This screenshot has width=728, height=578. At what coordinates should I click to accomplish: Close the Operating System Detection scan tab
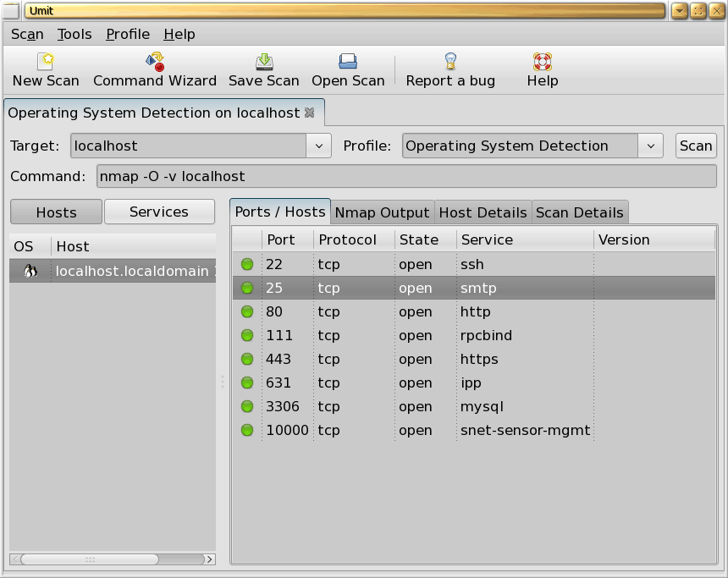tap(310, 113)
